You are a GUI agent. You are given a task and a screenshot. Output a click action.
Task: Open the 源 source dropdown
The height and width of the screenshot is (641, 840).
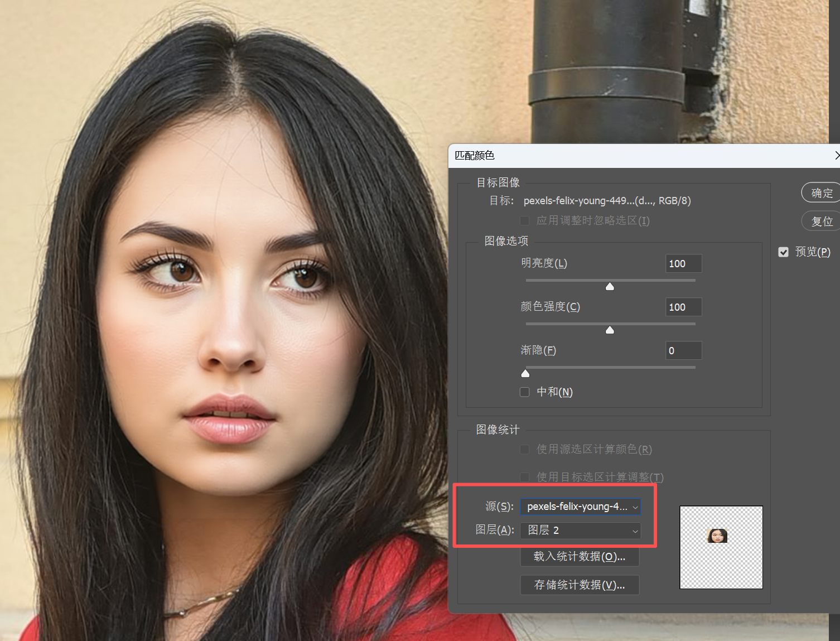tap(580, 507)
